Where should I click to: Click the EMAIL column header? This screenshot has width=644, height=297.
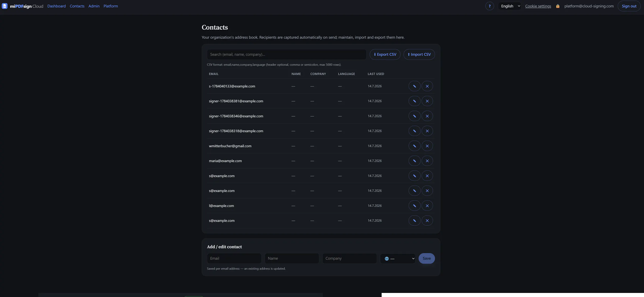click(214, 74)
